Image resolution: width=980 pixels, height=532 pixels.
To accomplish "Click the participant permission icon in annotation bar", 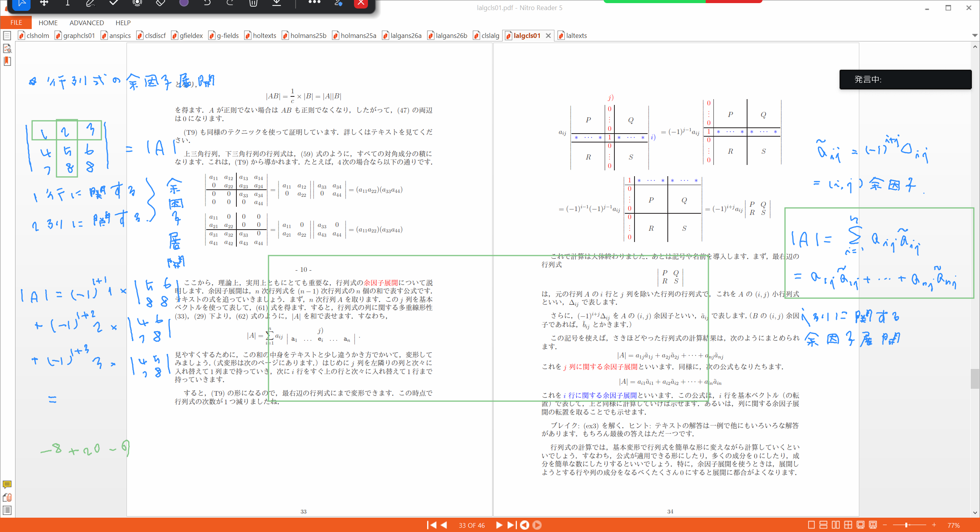I will [x=338, y=3].
